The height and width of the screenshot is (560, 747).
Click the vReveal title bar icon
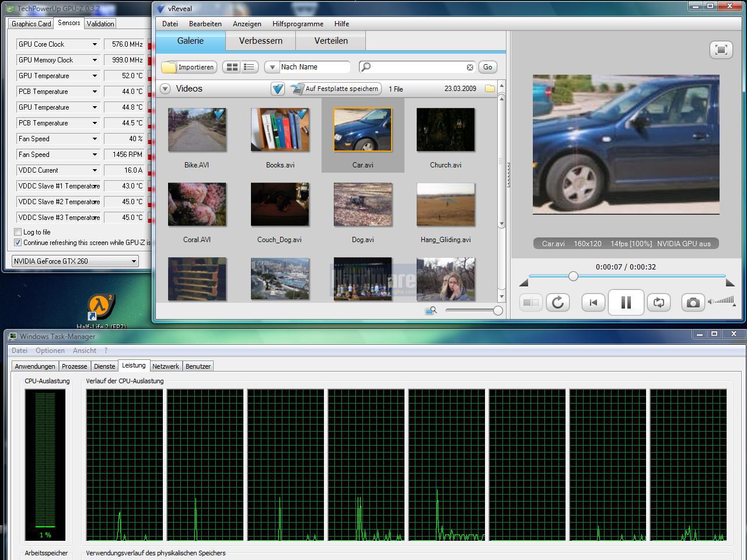click(x=161, y=9)
